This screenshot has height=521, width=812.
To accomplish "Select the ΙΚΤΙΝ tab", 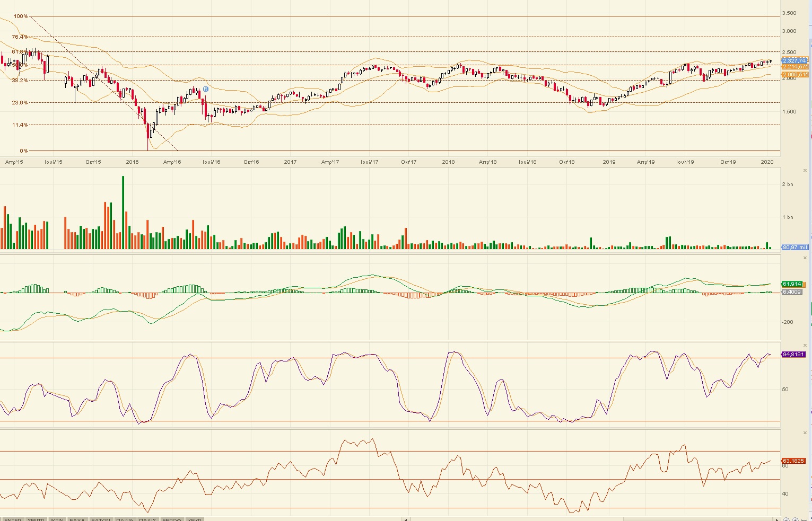I will coord(57,519).
